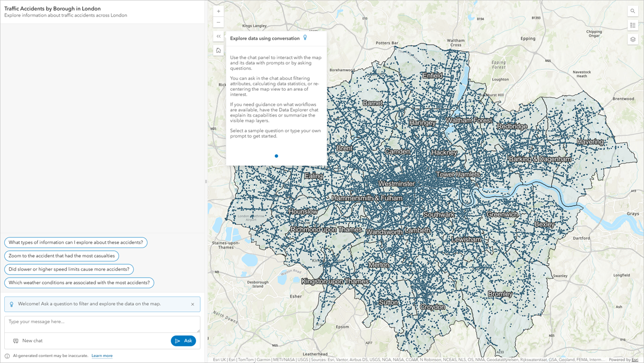644x363 pixels.
Task: Click the Hackney borough label
Action: pos(443,153)
